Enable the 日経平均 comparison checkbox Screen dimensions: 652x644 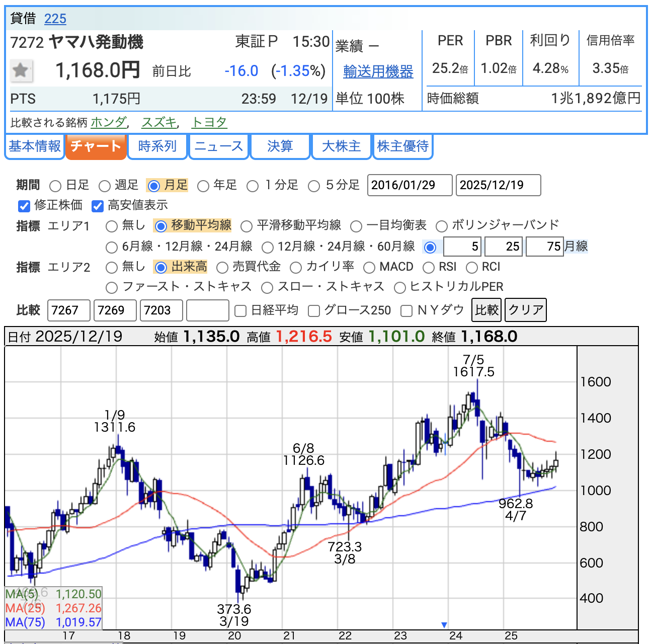coord(240,311)
